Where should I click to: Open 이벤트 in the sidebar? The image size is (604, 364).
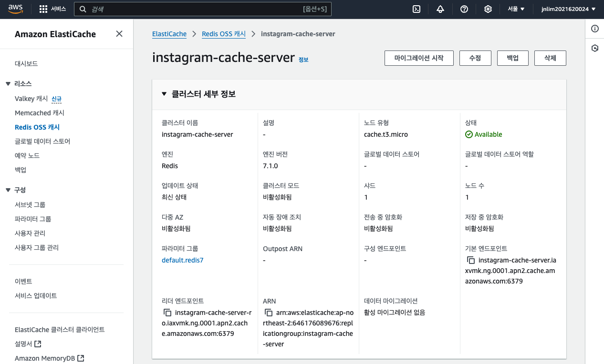(23, 282)
